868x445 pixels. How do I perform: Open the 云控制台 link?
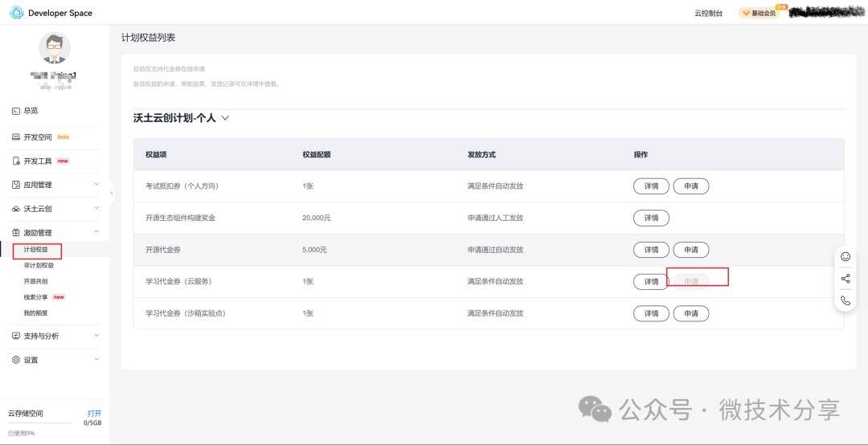coord(709,14)
